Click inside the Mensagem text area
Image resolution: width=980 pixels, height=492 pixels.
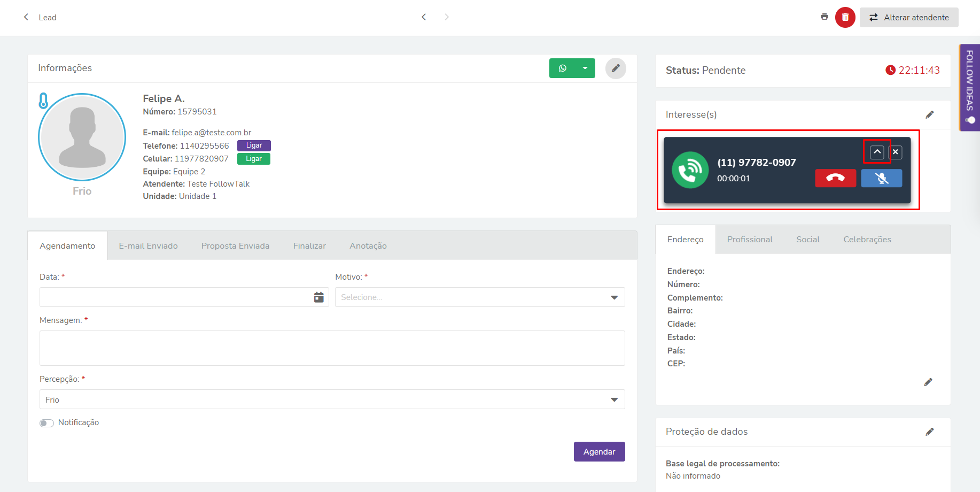pos(332,348)
